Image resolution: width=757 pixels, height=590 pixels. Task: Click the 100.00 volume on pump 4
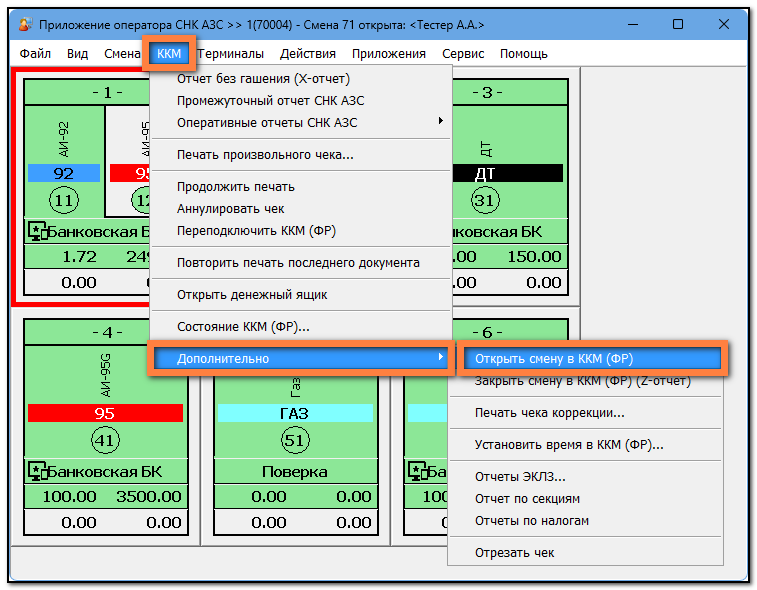point(70,496)
